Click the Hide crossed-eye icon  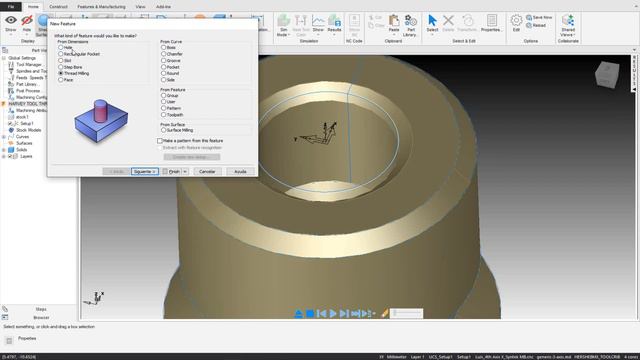(27, 20)
